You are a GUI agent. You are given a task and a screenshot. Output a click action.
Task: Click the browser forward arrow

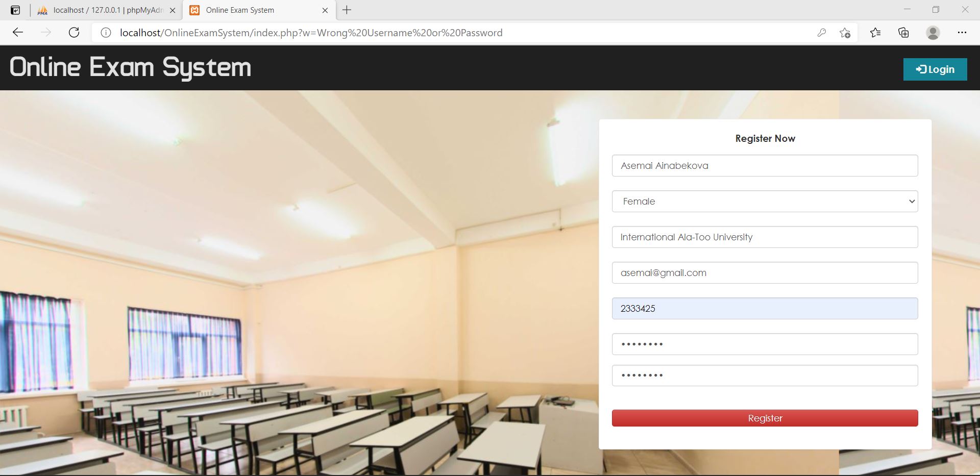46,33
